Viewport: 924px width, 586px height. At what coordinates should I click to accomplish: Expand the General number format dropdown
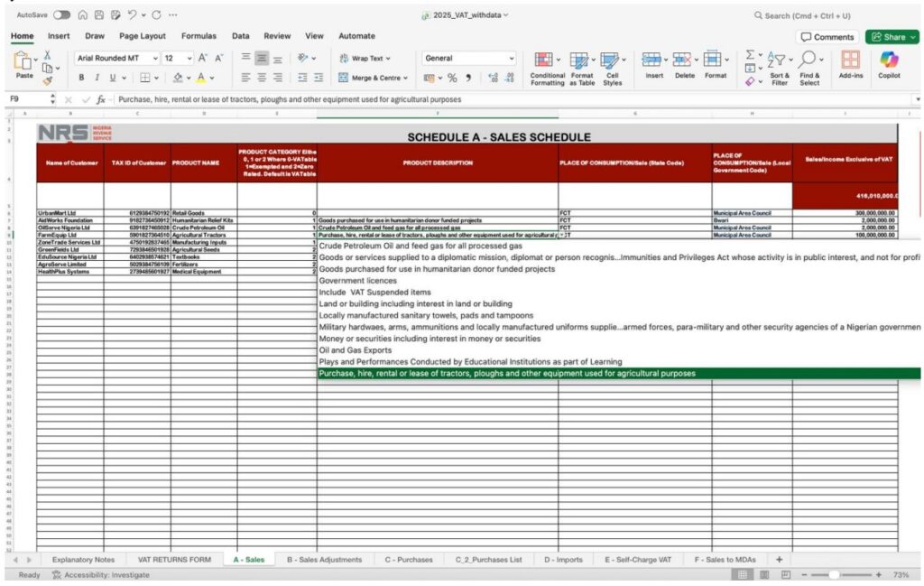(x=511, y=59)
